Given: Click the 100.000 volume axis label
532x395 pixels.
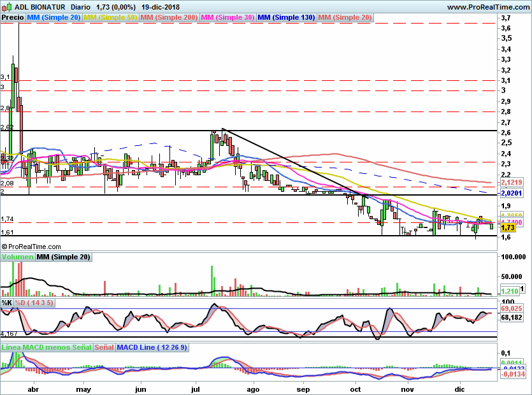Looking at the screenshot, I should pyautogui.click(x=514, y=257).
